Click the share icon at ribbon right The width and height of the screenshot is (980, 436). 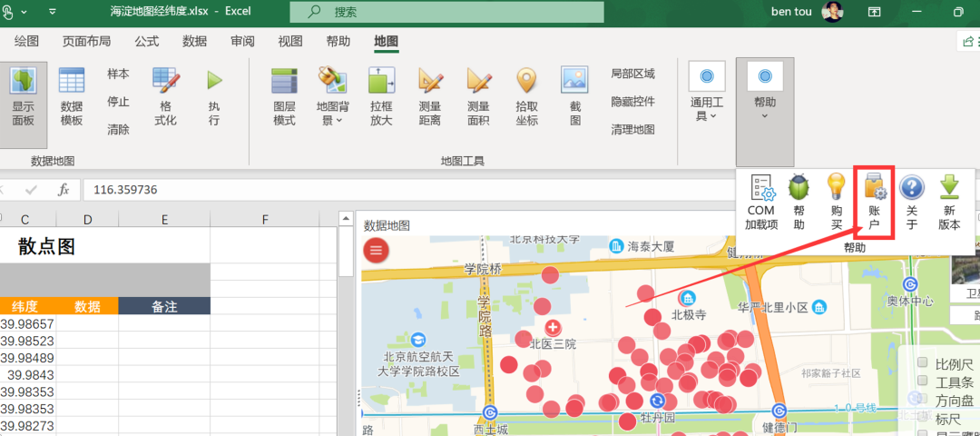click(968, 41)
